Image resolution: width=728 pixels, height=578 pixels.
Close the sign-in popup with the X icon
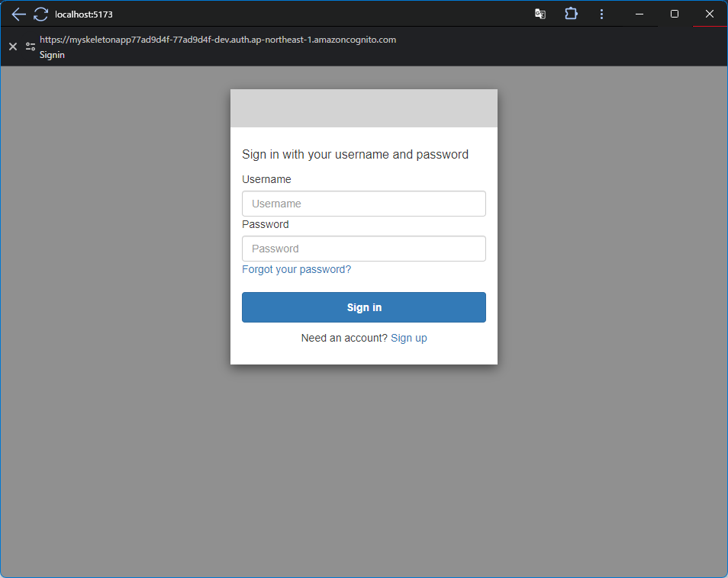click(x=13, y=47)
